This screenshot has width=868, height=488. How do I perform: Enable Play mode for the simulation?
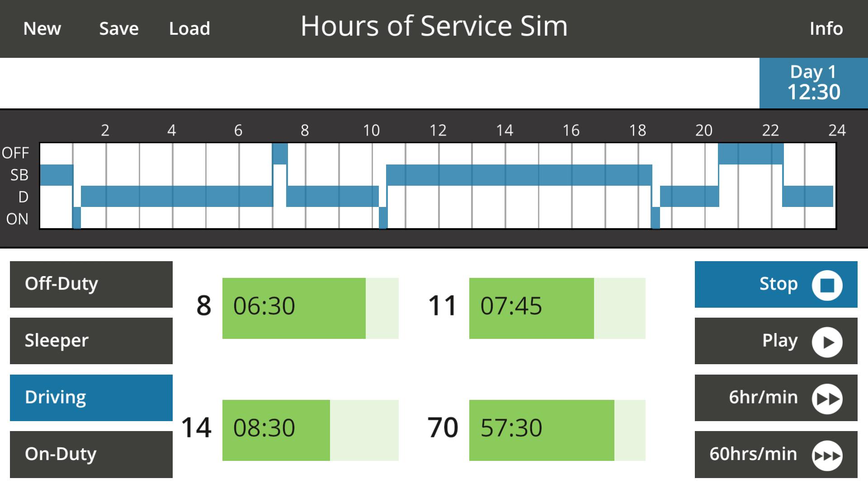point(776,341)
